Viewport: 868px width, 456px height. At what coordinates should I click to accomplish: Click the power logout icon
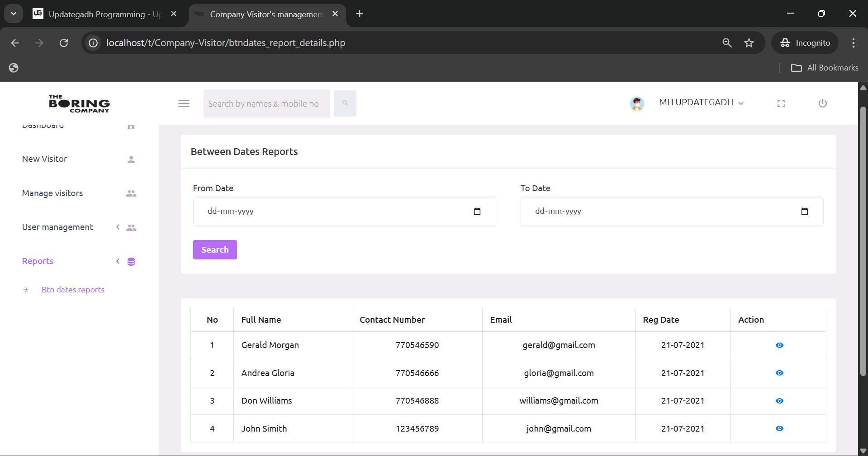(822, 103)
